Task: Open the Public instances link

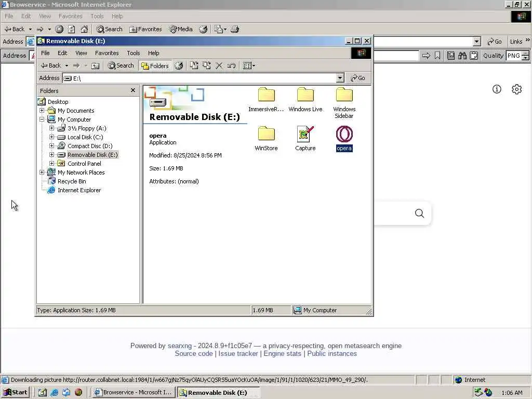Action: [332, 353]
